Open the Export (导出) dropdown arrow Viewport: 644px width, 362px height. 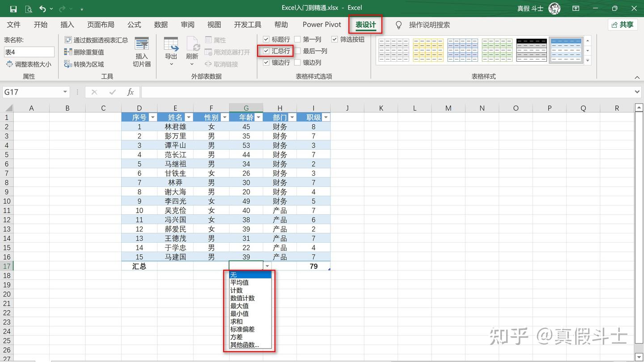[x=171, y=64]
